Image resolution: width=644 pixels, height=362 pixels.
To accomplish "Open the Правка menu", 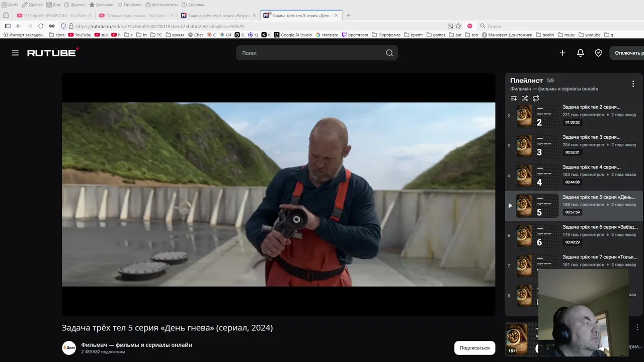I will click(x=32, y=5).
